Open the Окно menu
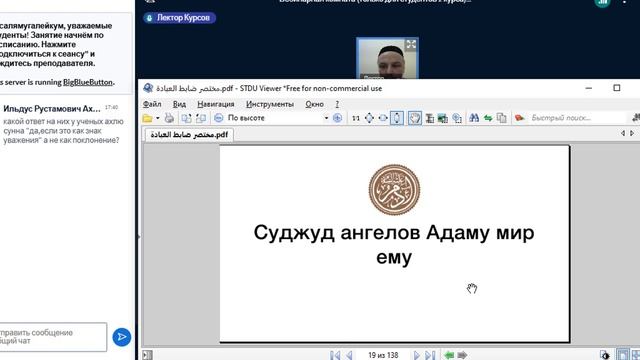This screenshot has width=640, height=360. pos(314,104)
